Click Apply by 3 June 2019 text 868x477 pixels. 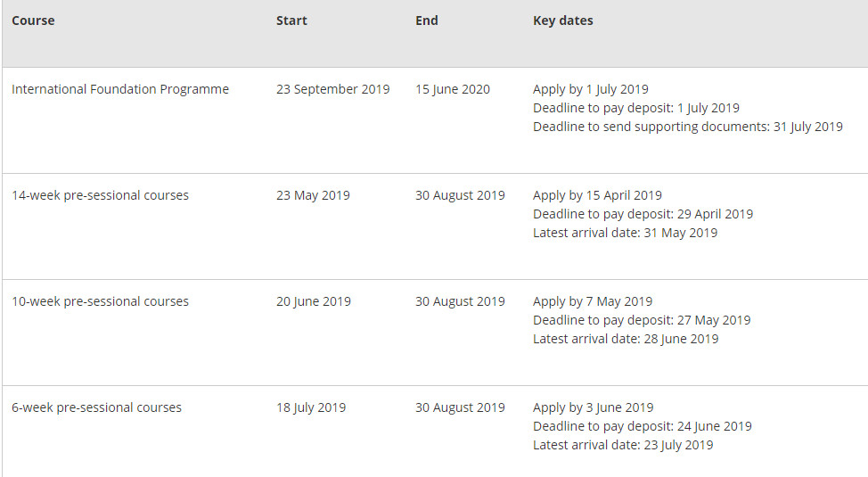coord(594,407)
